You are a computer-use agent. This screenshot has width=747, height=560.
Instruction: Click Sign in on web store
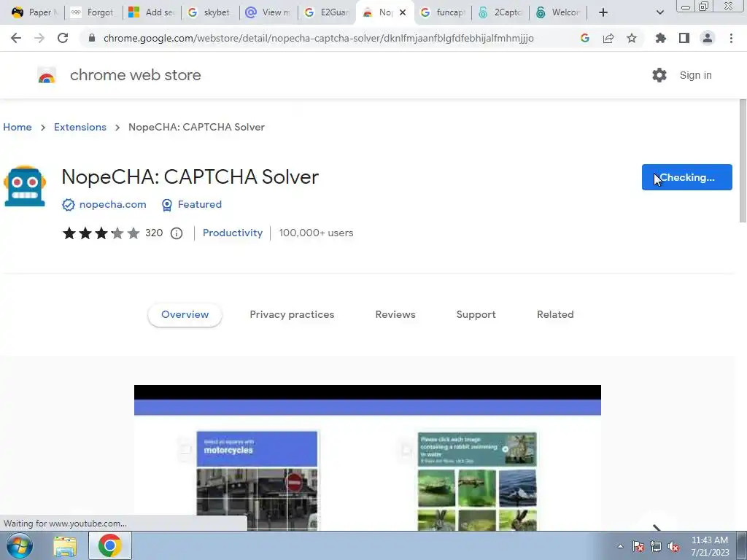695,75
